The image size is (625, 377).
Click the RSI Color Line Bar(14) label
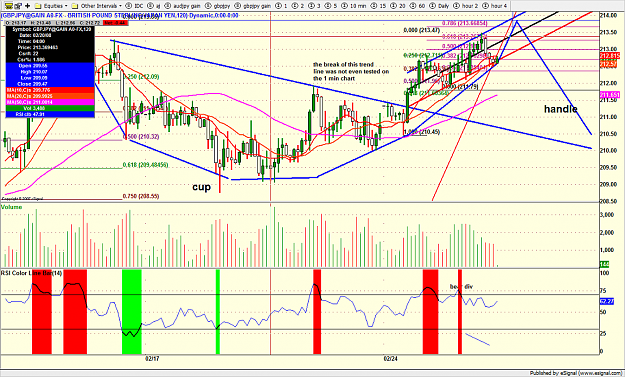pos(31,273)
